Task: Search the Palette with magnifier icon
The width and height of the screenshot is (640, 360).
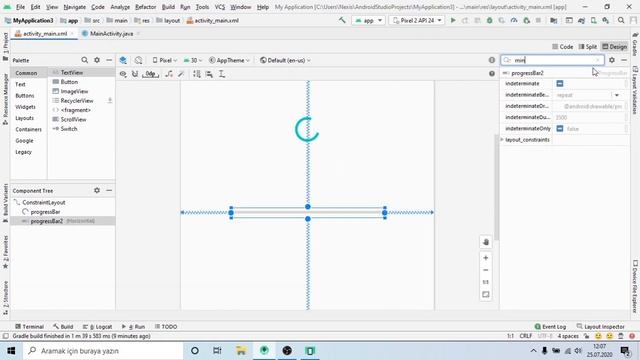Action: point(84,60)
